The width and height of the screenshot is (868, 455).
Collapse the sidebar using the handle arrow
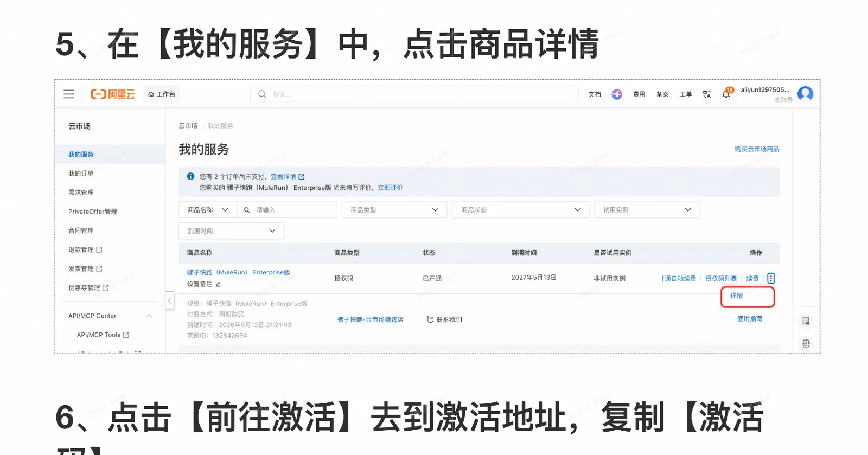coord(170,300)
